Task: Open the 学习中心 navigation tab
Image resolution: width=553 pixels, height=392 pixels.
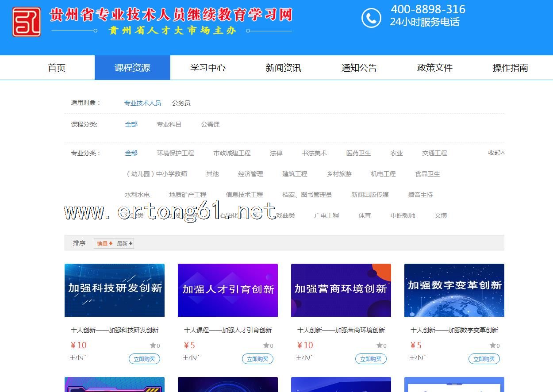Action: (208, 68)
